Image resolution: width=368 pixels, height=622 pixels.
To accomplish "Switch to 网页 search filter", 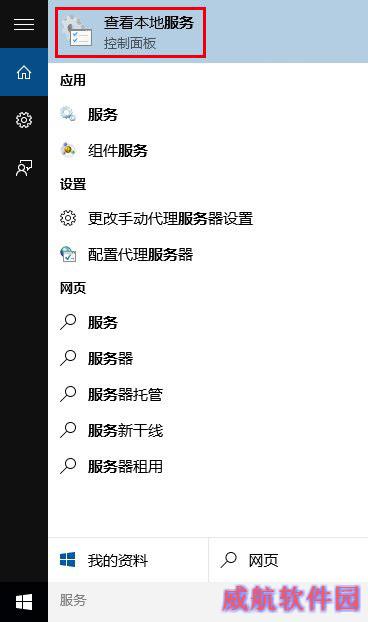I will (x=288, y=560).
